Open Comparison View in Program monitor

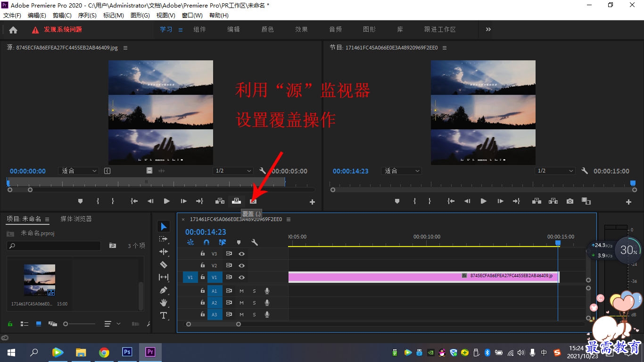point(586,201)
